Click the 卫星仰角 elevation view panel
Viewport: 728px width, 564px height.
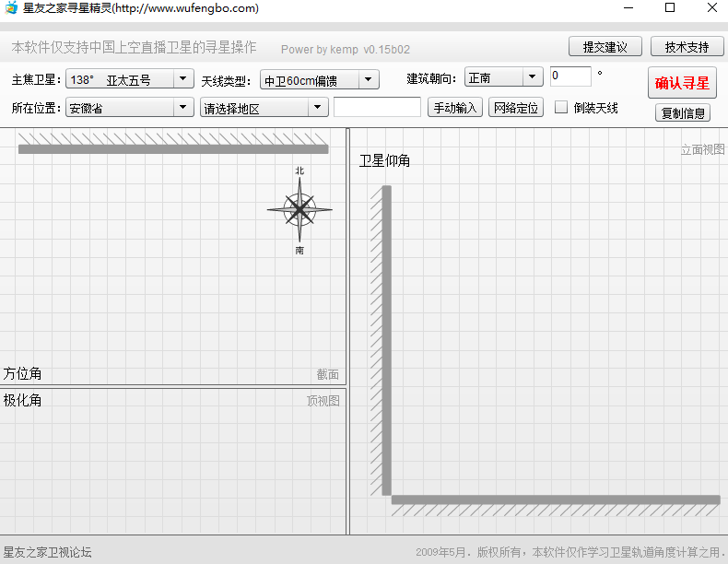539,332
